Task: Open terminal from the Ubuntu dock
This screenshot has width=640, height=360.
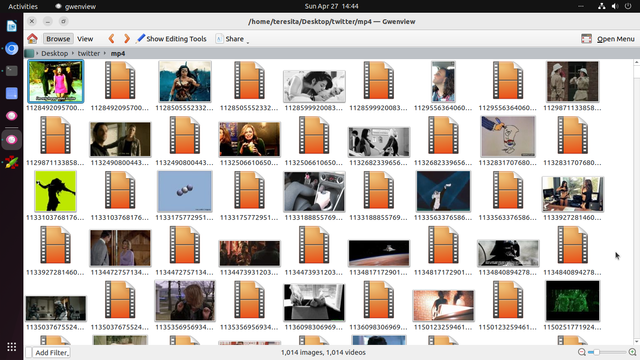Action: click(x=11, y=71)
